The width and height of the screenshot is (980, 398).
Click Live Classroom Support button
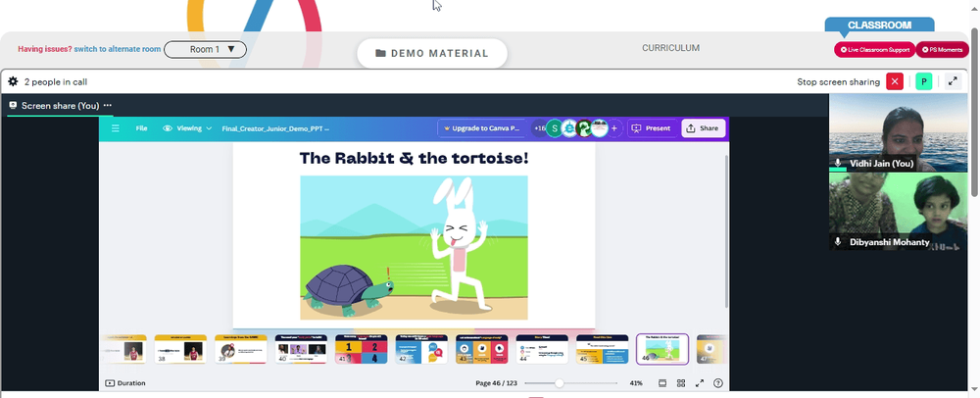pyautogui.click(x=874, y=49)
